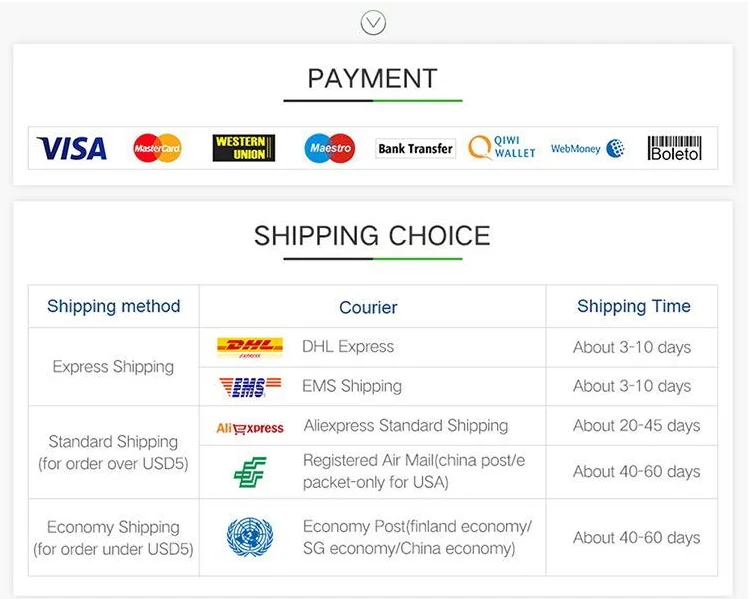Click the EMS courier logo
This screenshot has height=599, width=751.
click(249, 387)
